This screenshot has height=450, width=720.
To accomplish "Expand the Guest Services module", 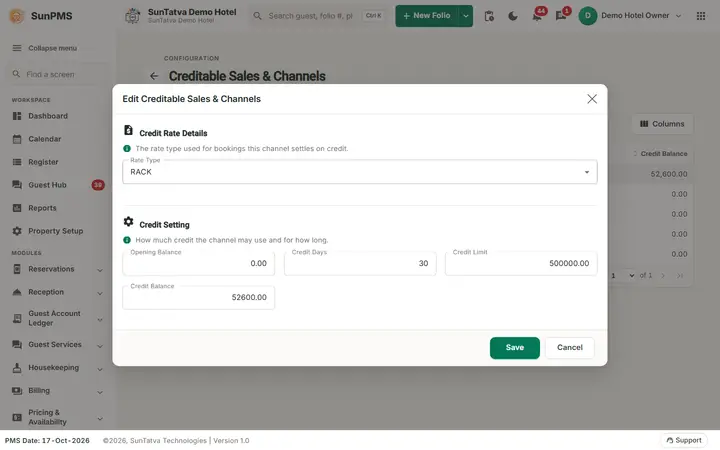I will tap(100, 346).
